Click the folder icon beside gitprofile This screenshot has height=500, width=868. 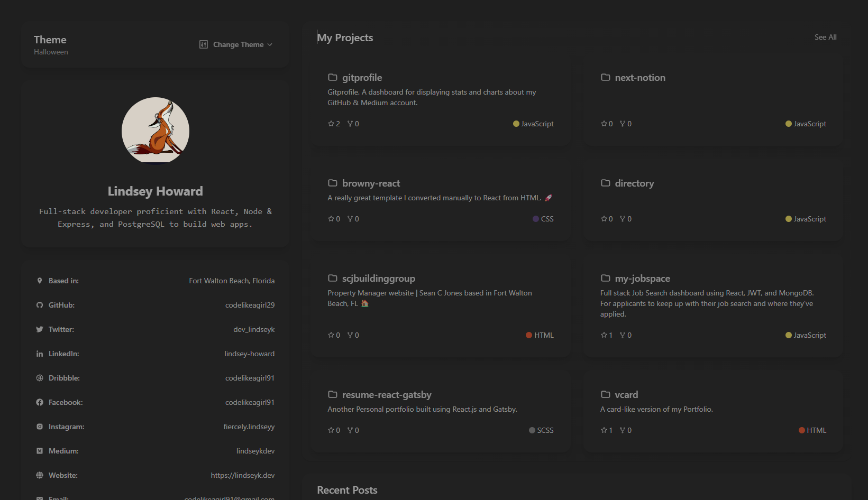(x=333, y=77)
